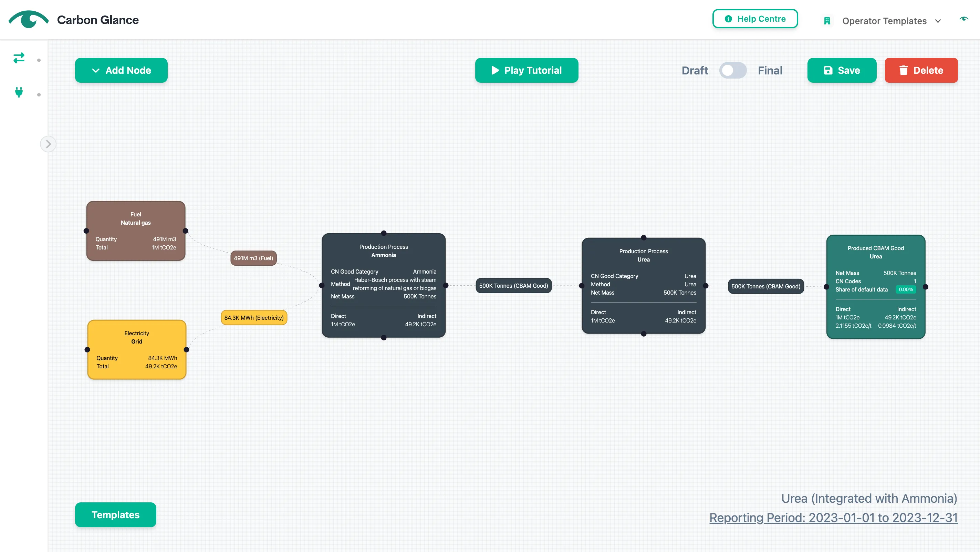Click the 0.00% share of default data badge
The width and height of the screenshot is (980, 552).
(x=905, y=289)
